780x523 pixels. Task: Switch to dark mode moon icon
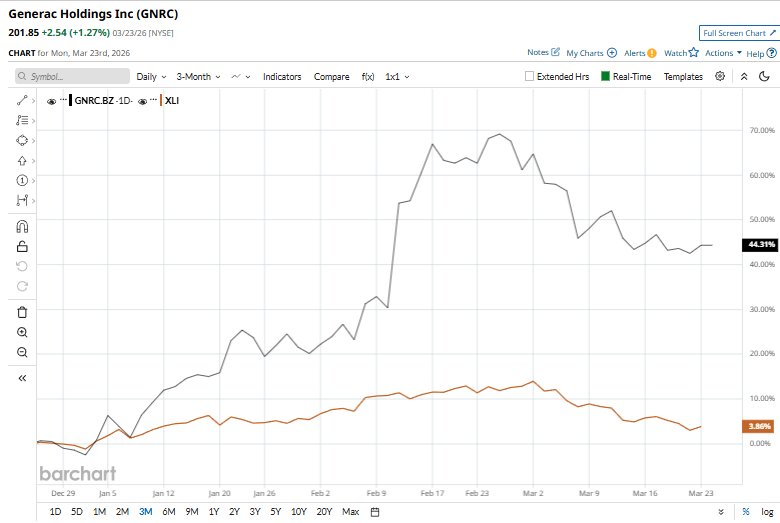click(765, 76)
